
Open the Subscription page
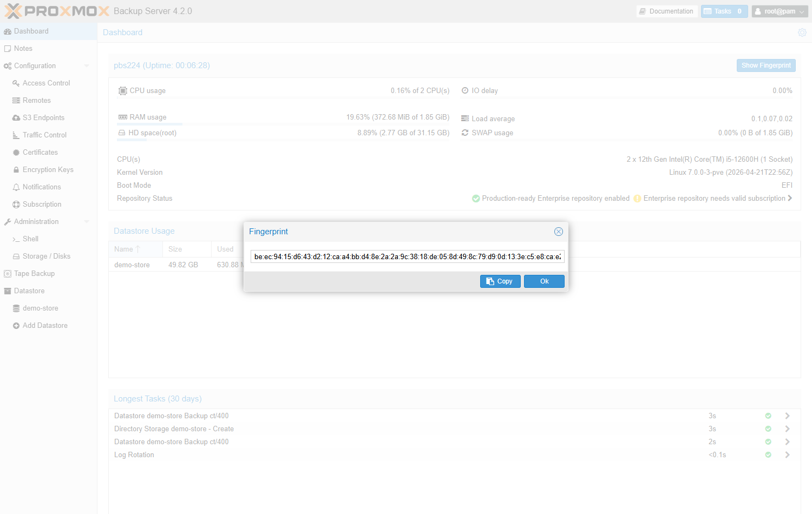49,205
